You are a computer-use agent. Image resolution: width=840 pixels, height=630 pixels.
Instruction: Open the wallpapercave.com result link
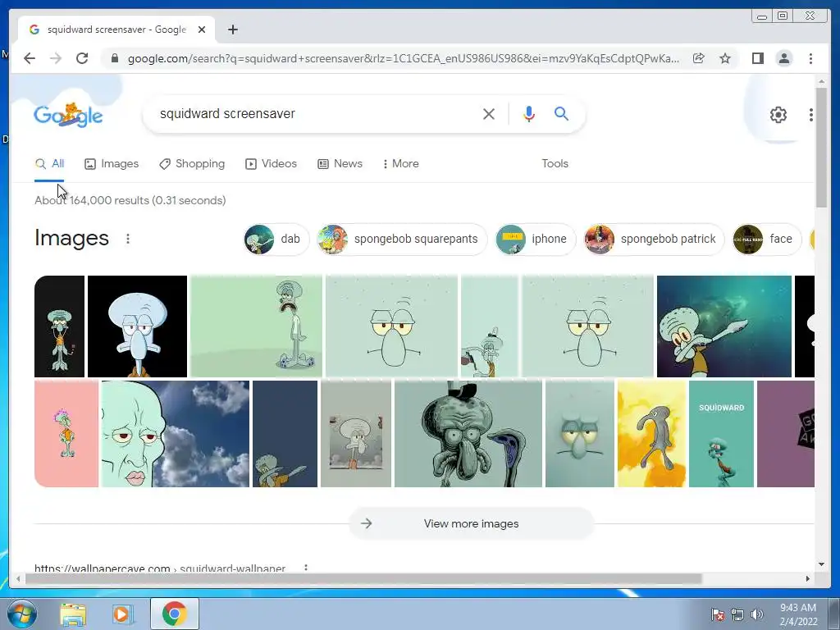[160, 568]
